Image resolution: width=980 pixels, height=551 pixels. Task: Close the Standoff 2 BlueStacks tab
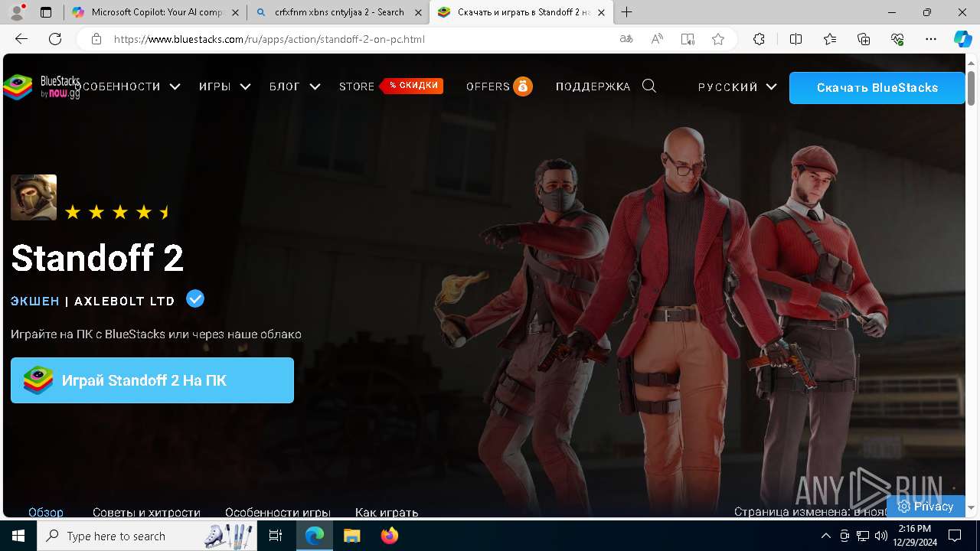pos(602,12)
